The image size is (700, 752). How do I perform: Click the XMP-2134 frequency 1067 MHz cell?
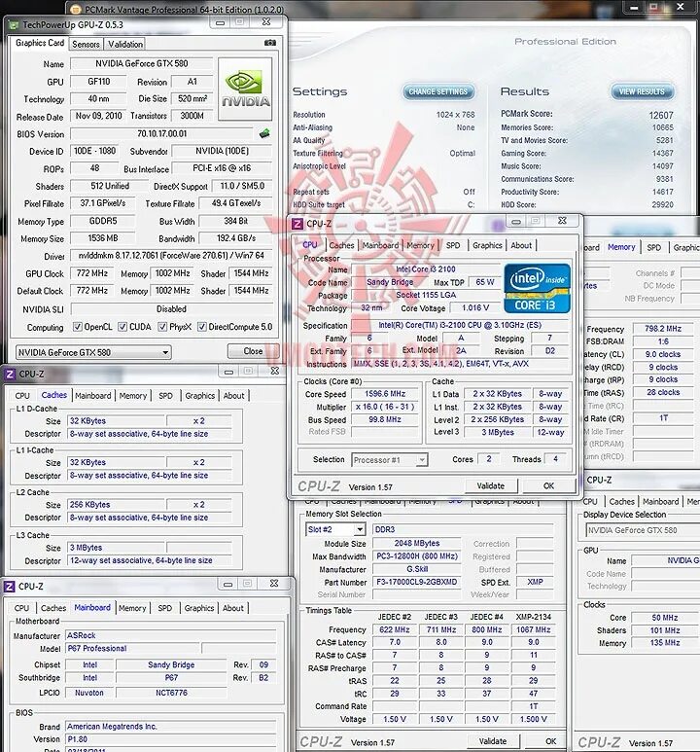coord(533,629)
